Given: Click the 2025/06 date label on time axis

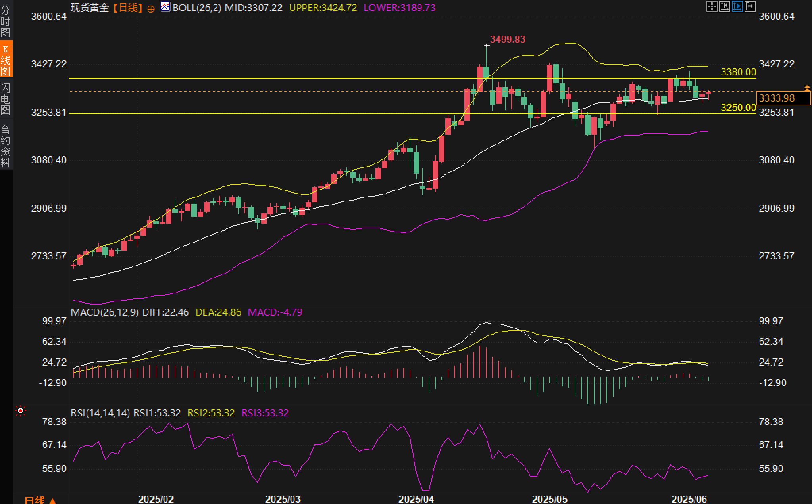Looking at the screenshot, I should [689, 499].
